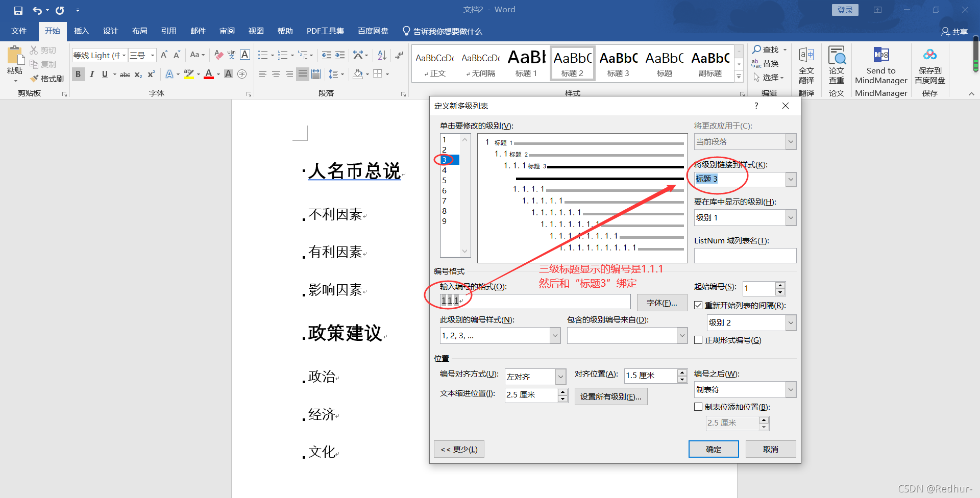Open 将级别链接到样式 dropdown
The image size is (980, 498).
(791, 179)
